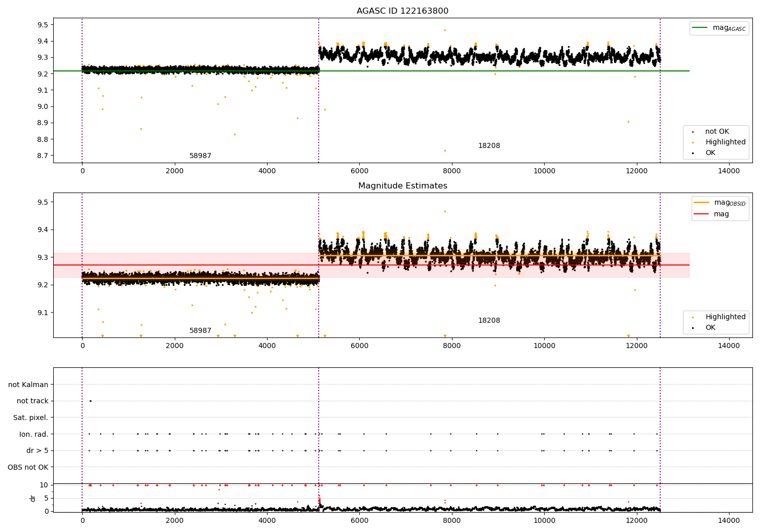The height and width of the screenshot is (532, 760).
Task: Click the "12000" x-tick under the top plot
Action: 637,171
